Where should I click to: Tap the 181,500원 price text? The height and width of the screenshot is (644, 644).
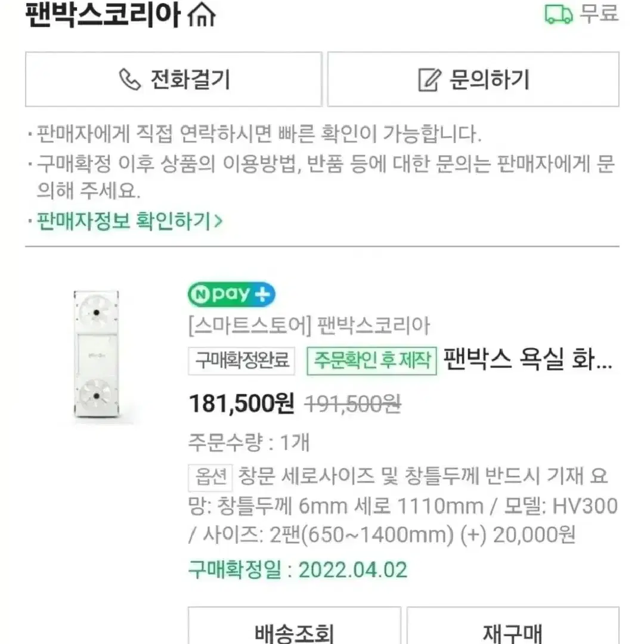[241, 403]
